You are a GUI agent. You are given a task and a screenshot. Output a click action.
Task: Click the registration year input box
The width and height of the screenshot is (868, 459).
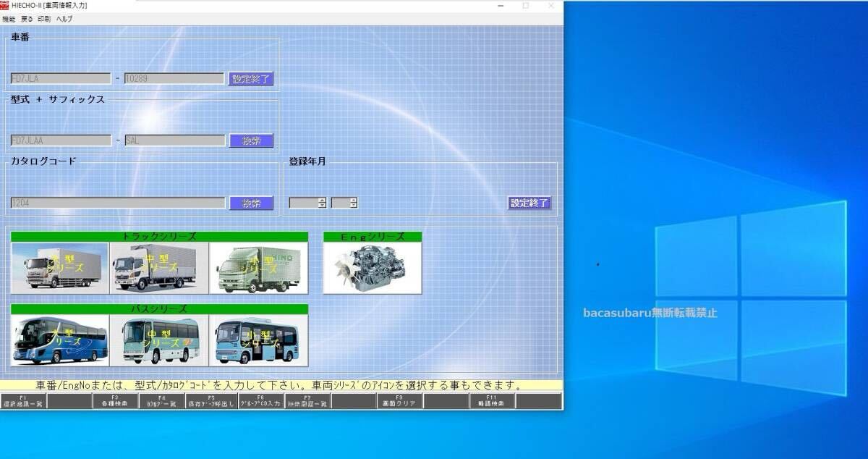click(x=304, y=203)
